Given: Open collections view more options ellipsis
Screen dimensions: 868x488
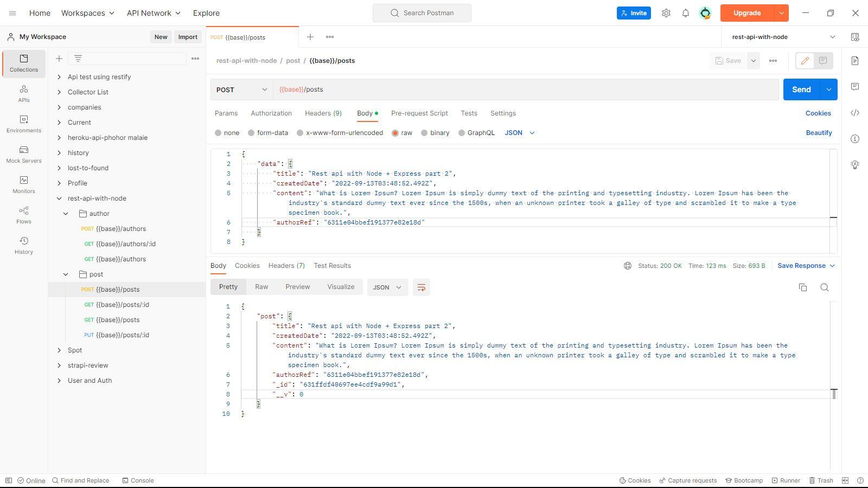Looking at the screenshot, I should [x=195, y=59].
